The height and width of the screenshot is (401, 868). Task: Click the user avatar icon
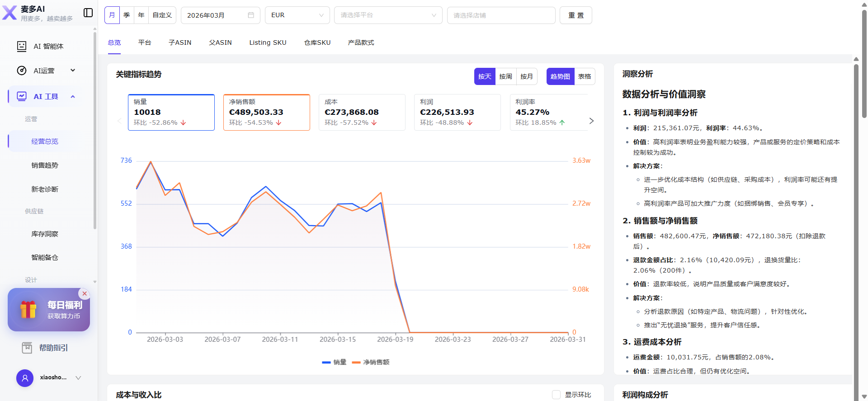click(x=25, y=377)
